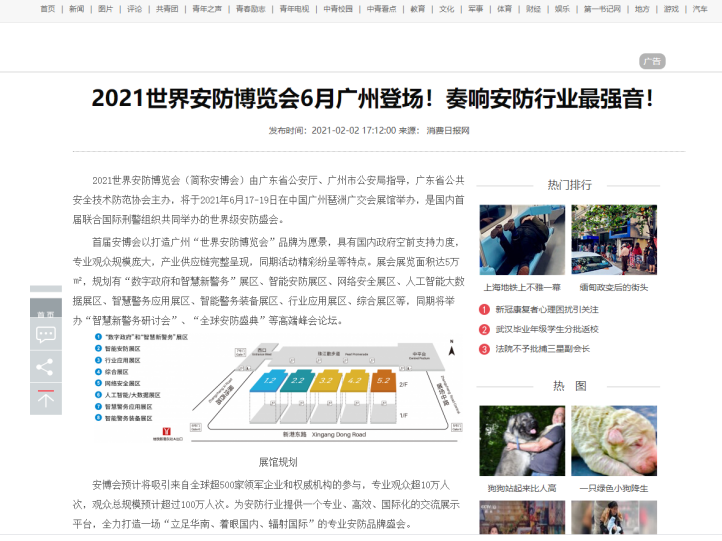Screen dimensions: 722x541
Task: Click legend item 1 数字政府和智慧新警务展区
Action: pyautogui.click(x=141, y=337)
